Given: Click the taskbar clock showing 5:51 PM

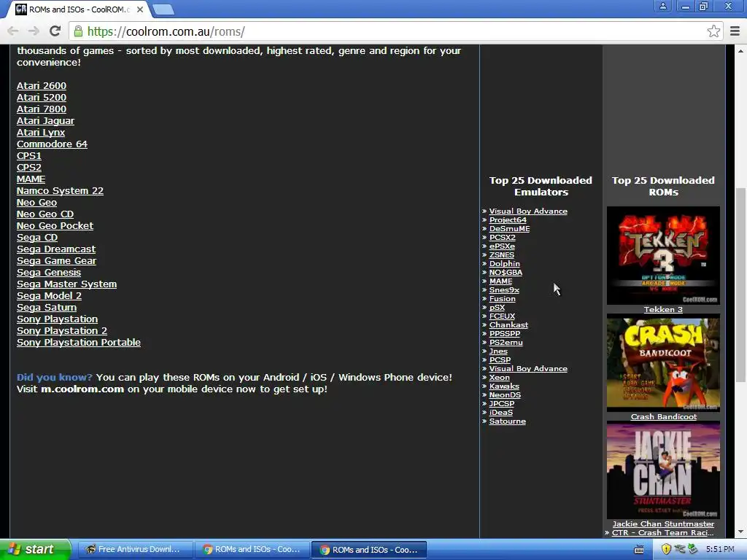Looking at the screenshot, I should tap(720, 549).
